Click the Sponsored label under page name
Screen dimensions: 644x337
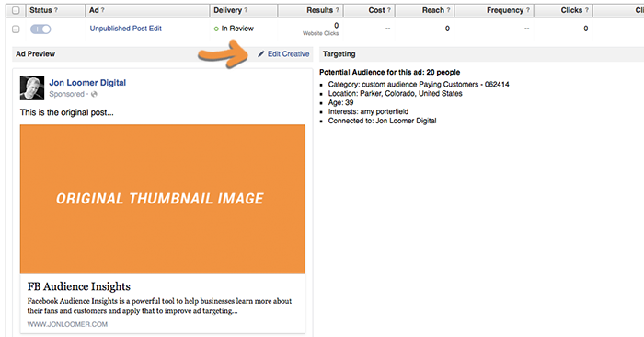66,94
